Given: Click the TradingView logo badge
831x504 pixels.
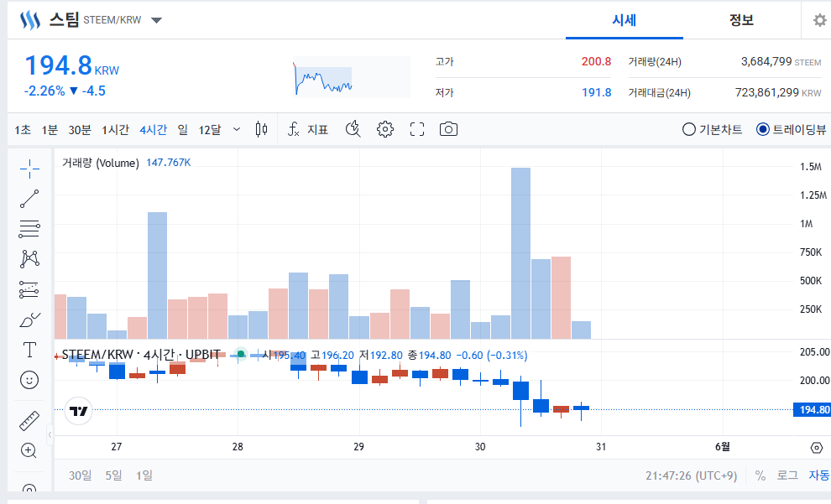Looking at the screenshot, I should point(78,411).
